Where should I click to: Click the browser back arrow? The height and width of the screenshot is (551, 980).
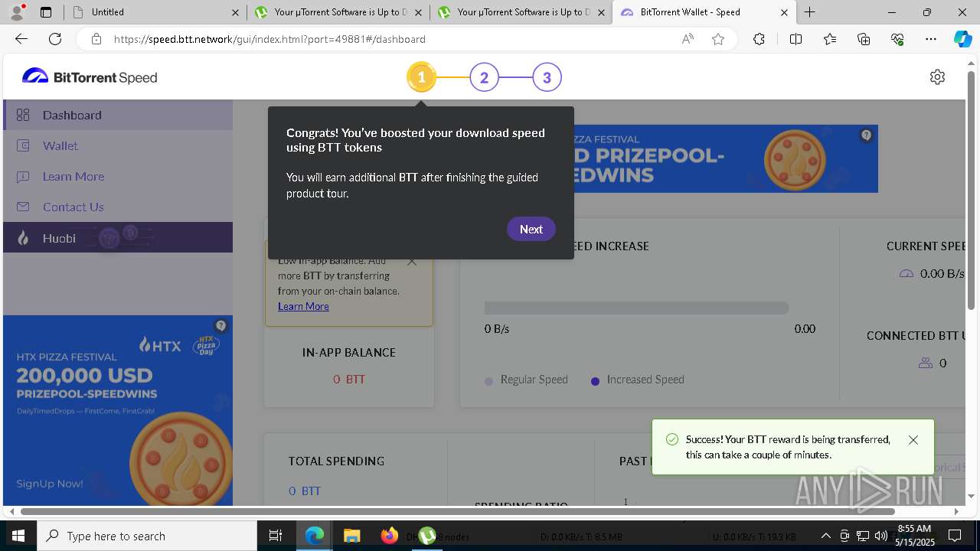coord(21,39)
